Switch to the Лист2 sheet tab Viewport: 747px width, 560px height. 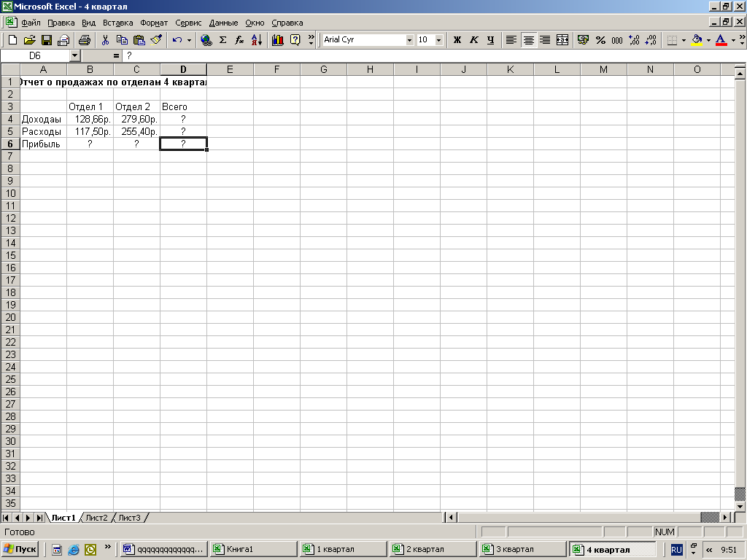pyautogui.click(x=97, y=518)
